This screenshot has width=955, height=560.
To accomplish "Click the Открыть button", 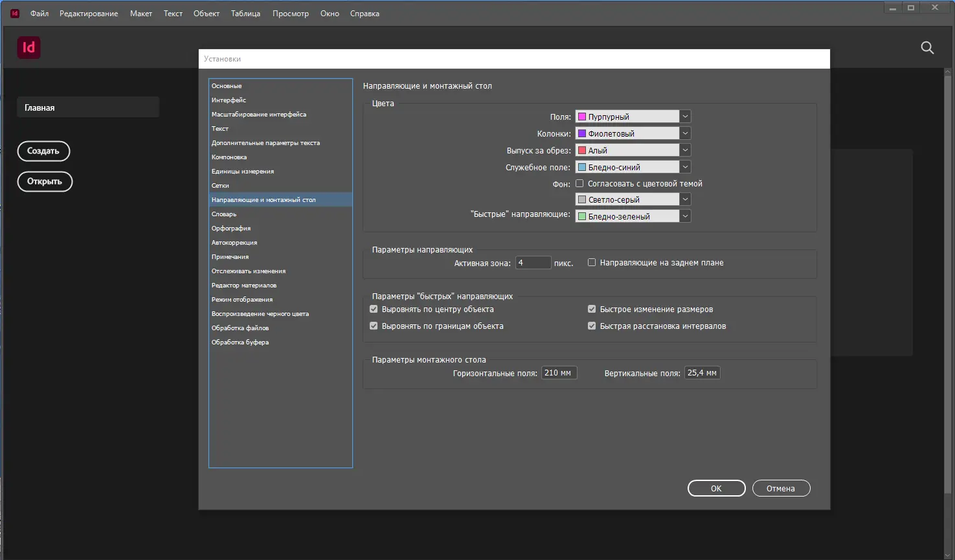I will [45, 181].
